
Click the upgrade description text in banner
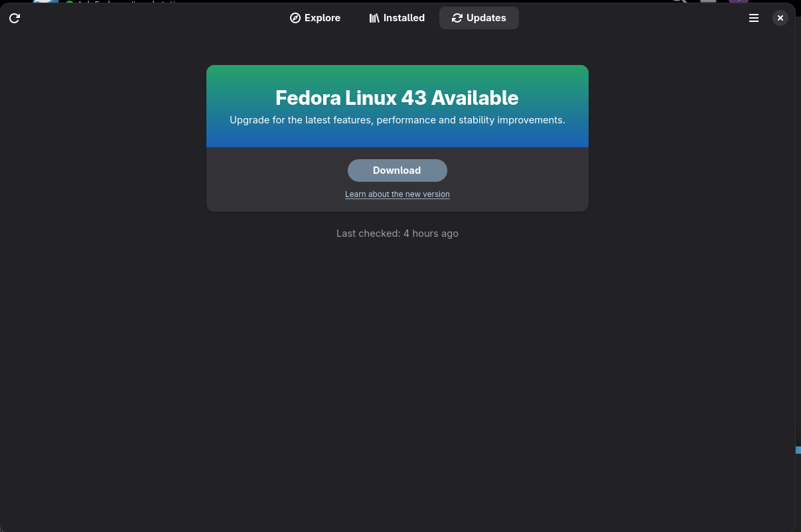click(x=398, y=120)
